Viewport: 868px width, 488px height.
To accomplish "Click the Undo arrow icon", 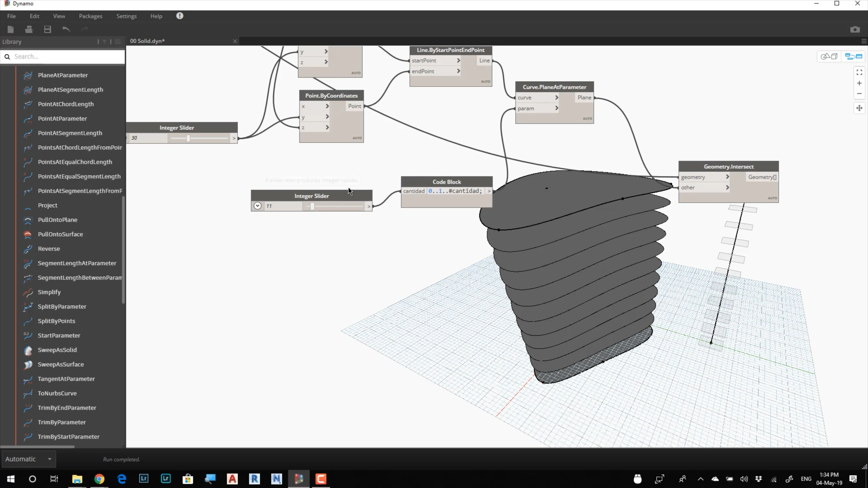I will click(66, 29).
